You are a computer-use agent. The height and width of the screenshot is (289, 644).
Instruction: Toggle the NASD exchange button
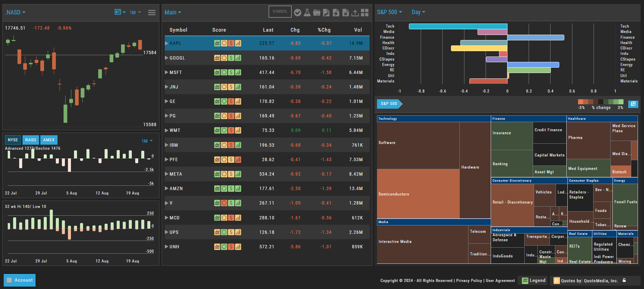point(31,140)
